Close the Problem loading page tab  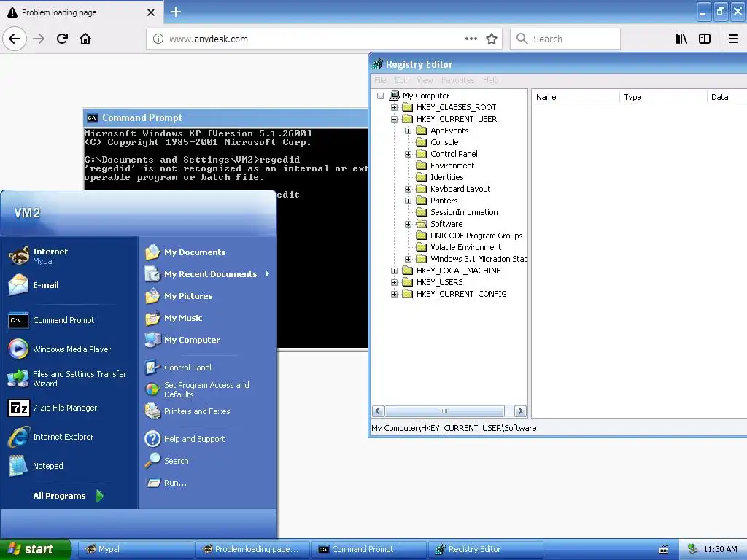[151, 12]
